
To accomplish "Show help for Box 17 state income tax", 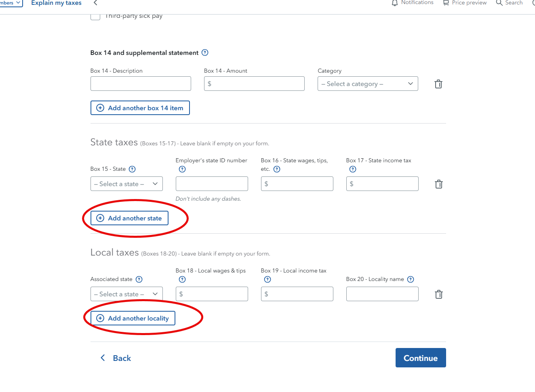I will pos(353,169).
